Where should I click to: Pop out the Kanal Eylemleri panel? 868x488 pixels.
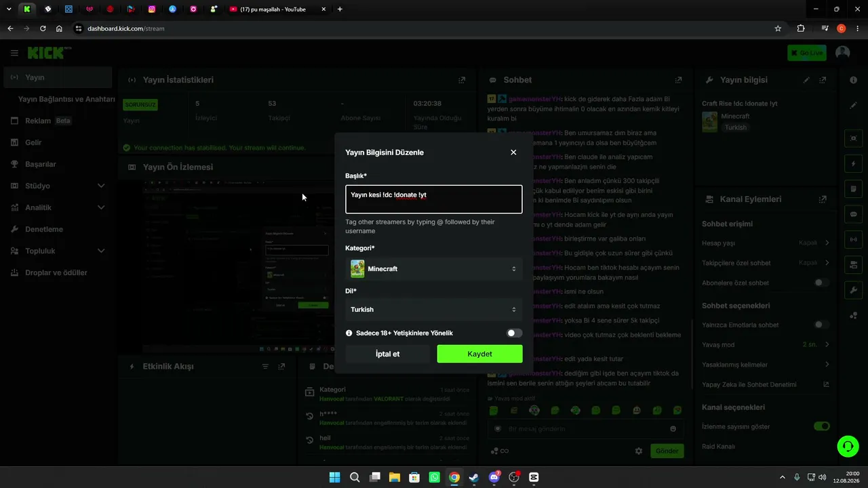(823, 199)
